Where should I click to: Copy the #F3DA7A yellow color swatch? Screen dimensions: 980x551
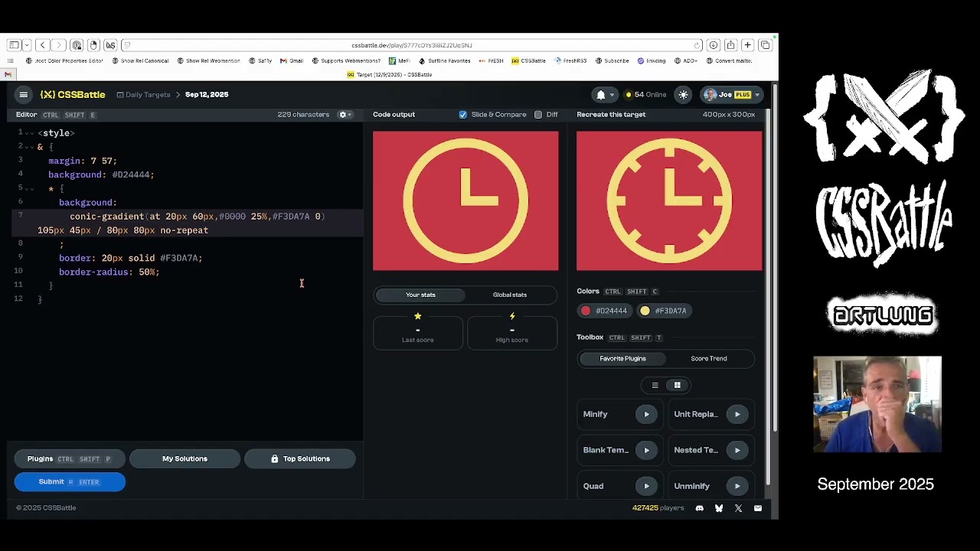663,311
